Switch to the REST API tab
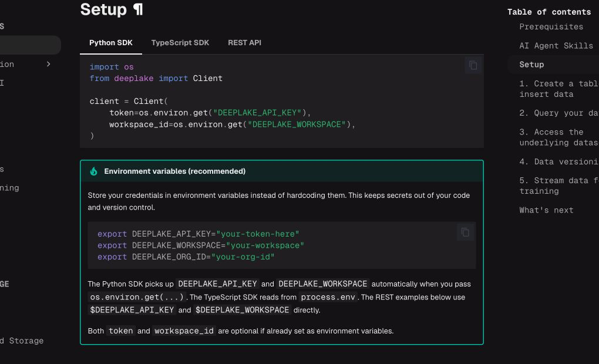Screen dimensions: 599x364 coord(244,43)
